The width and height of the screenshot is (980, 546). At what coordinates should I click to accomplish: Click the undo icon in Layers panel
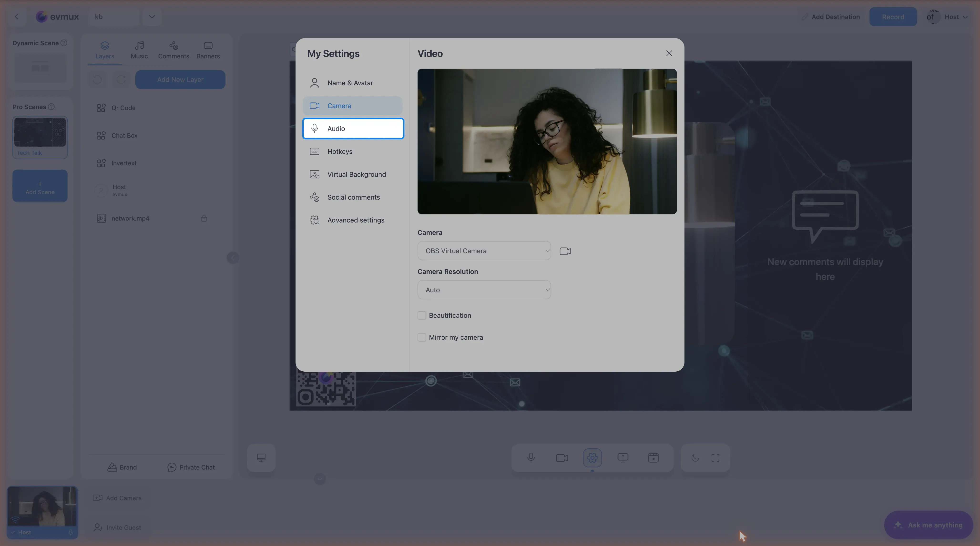[97, 80]
